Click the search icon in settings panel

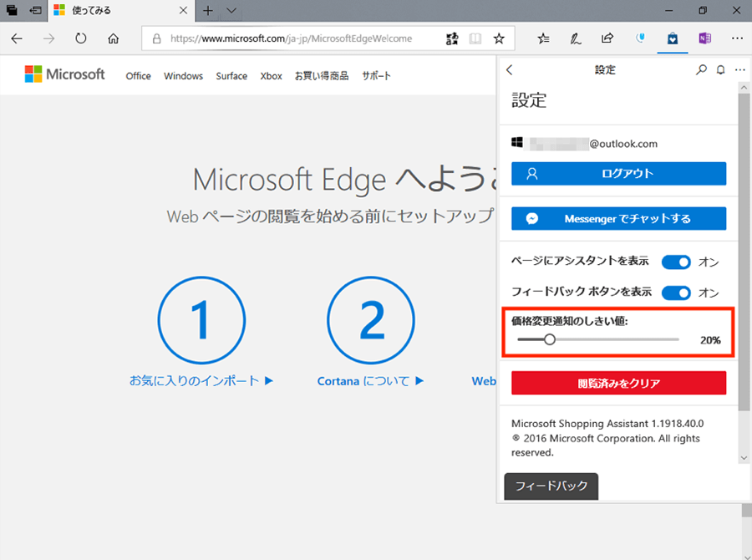pos(701,71)
